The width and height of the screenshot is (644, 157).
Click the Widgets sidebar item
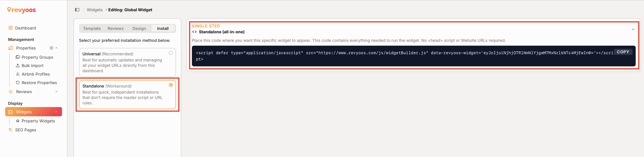click(33, 112)
